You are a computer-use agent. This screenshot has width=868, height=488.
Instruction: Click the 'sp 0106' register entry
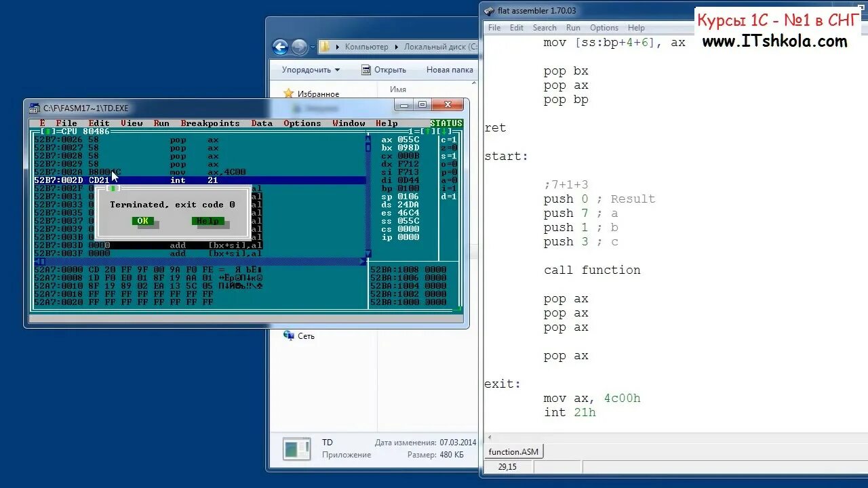pyautogui.click(x=400, y=197)
